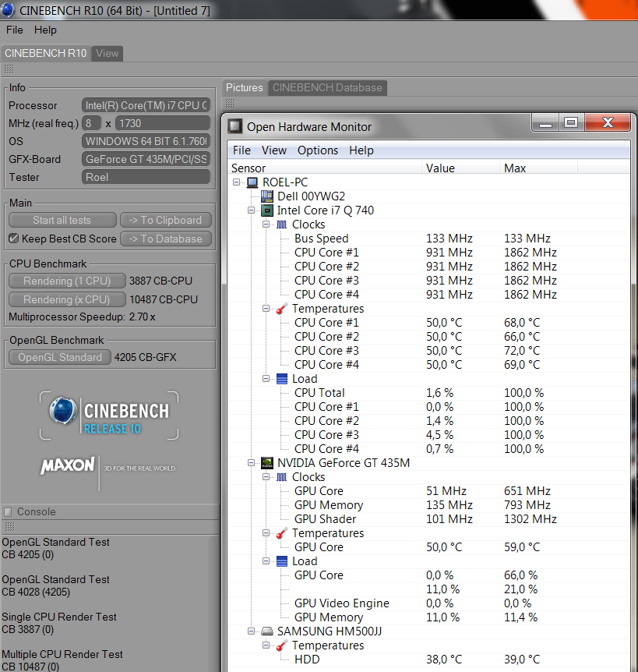
Task: Collapse the GPU Clocks group
Action: (x=266, y=476)
